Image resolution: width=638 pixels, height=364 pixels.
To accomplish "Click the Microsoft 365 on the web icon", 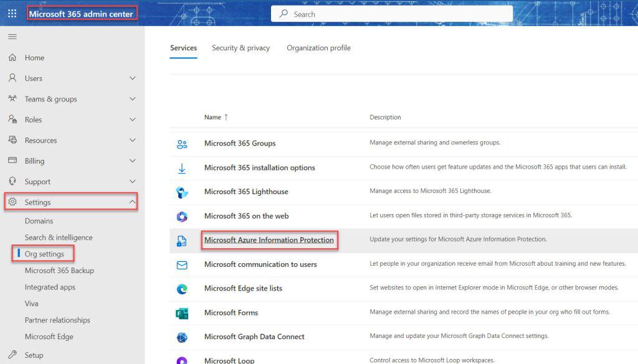I will point(182,217).
